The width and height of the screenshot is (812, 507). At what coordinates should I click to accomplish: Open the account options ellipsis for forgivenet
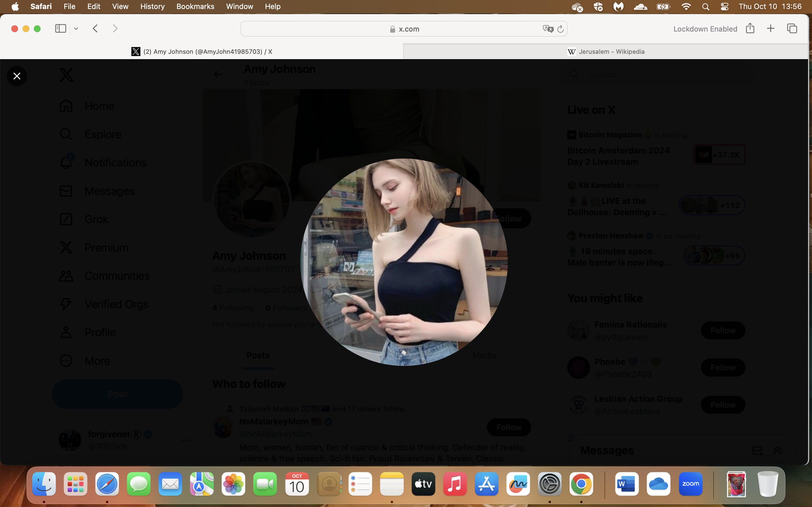point(186,440)
